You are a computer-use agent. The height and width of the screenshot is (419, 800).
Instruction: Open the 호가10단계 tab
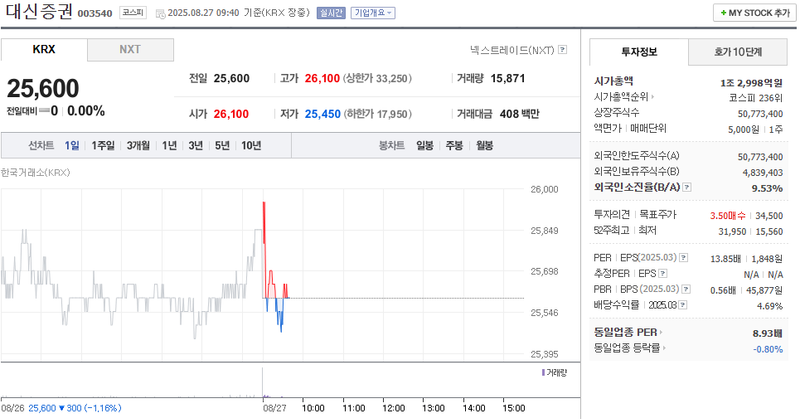(738, 52)
